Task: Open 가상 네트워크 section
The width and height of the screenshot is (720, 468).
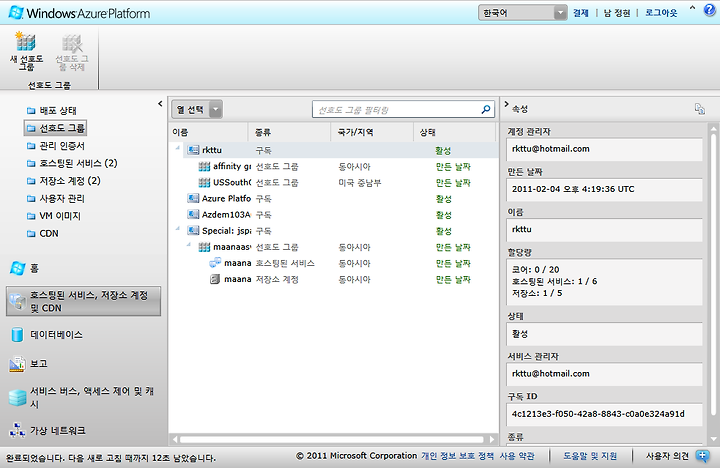Action: click(57, 430)
